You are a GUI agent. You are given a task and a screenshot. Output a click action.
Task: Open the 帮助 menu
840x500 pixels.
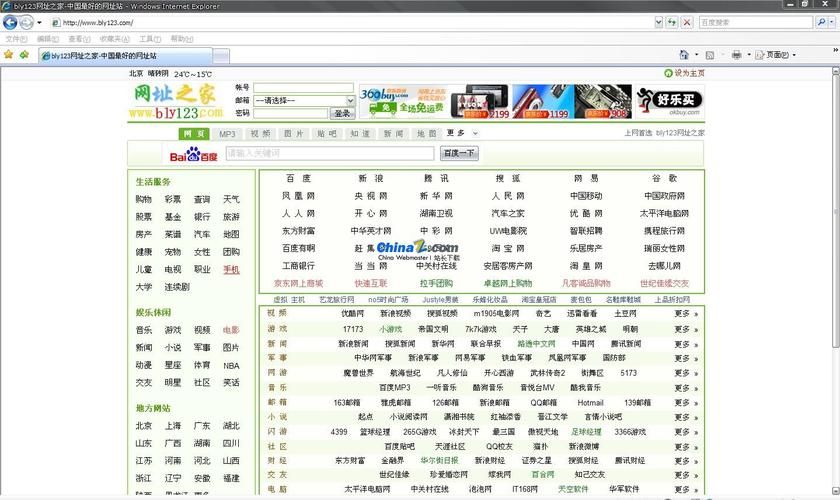(182, 39)
